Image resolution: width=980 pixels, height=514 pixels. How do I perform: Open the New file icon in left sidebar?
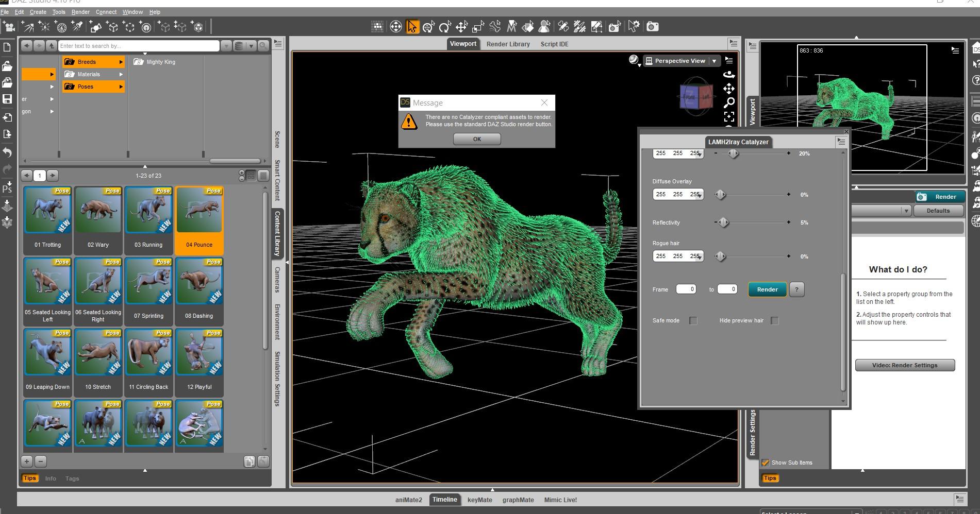click(7, 47)
